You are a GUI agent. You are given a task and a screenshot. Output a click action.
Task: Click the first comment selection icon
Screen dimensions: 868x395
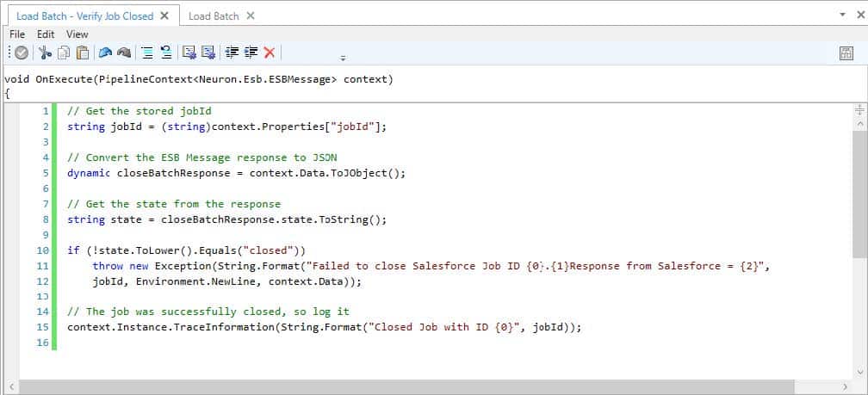tap(189, 52)
